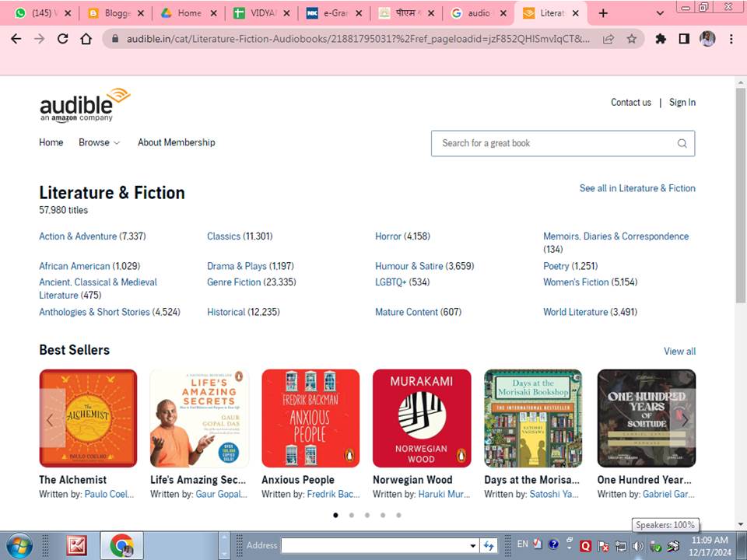Click the Audible logo

[x=84, y=105]
